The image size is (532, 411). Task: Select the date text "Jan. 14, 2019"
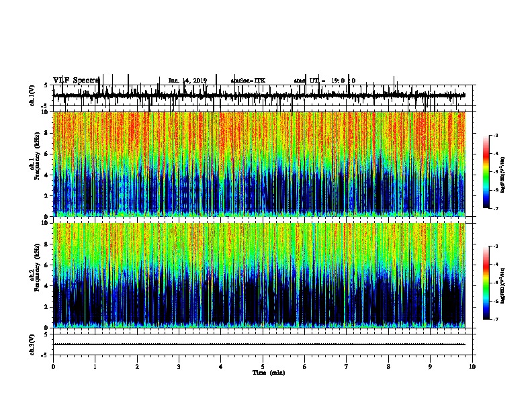[187, 81]
